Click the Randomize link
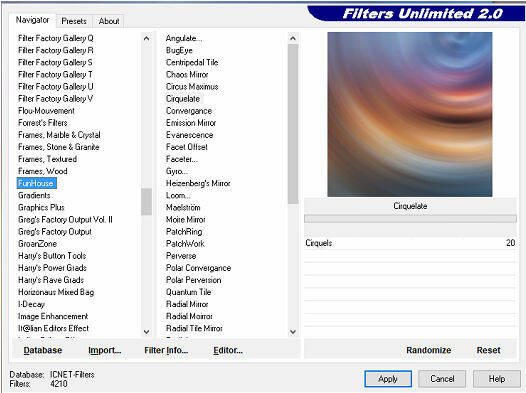This screenshot has width=526, height=393. tap(428, 350)
